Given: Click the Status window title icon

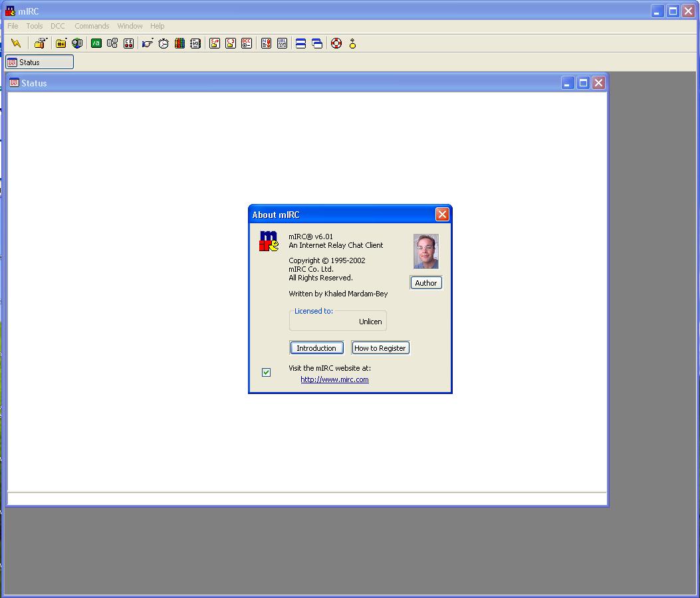Looking at the screenshot, I should tap(14, 82).
